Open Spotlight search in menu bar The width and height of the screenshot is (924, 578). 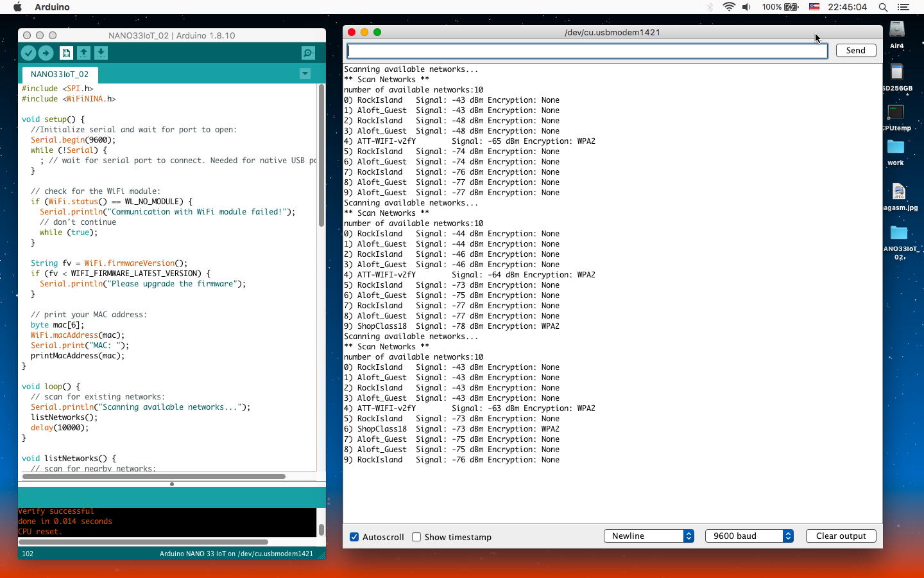pos(883,7)
